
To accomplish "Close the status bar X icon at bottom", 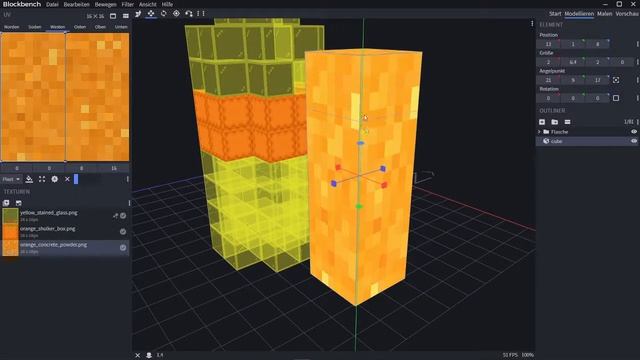I will pyautogui.click(x=138, y=355).
